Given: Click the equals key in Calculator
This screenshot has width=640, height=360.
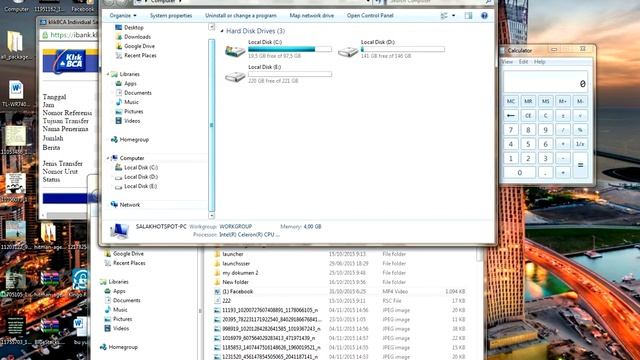Looking at the screenshot, I should click(x=580, y=165).
